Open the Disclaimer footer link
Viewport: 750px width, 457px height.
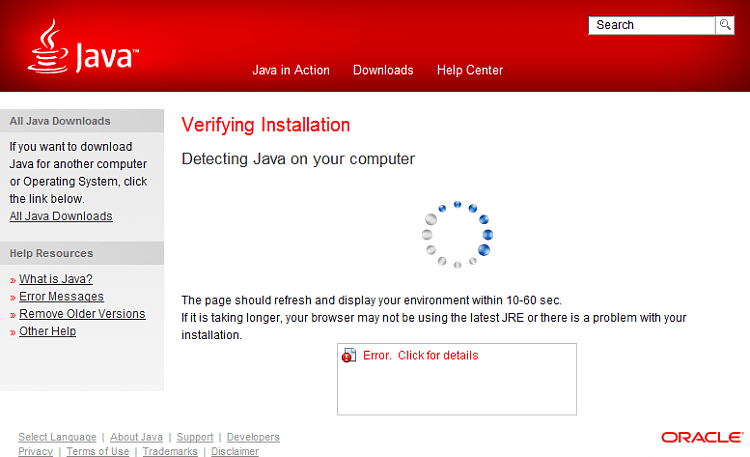[235, 451]
